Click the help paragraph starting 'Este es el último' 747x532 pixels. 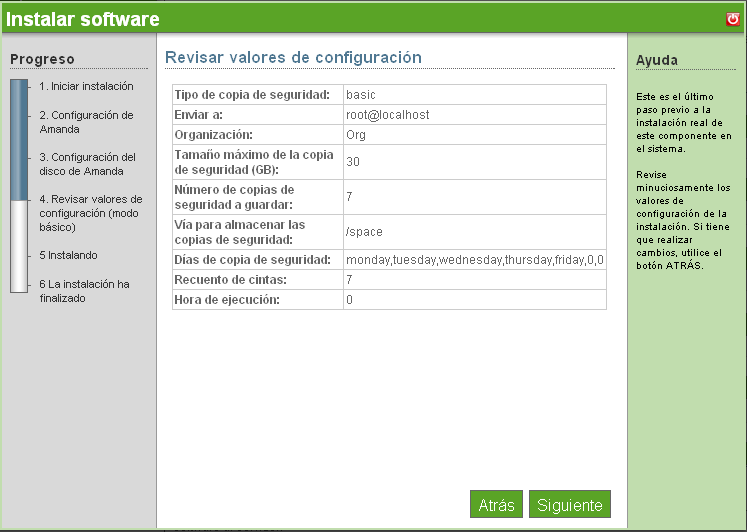684,122
